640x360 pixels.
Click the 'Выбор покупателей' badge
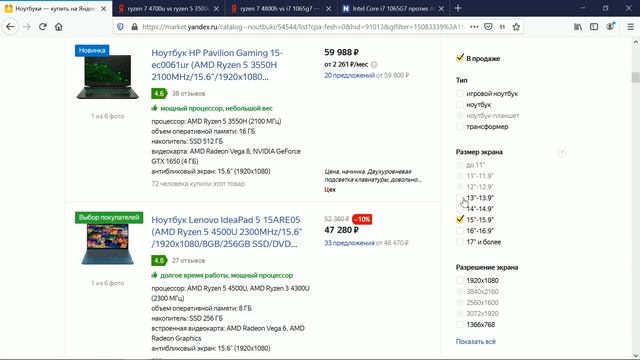[x=109, y=218]
